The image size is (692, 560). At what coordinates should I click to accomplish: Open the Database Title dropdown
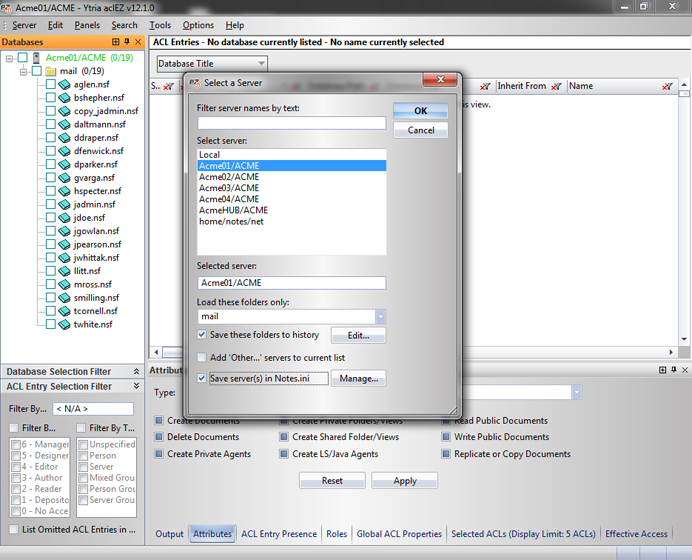click(x=261, y=64)
